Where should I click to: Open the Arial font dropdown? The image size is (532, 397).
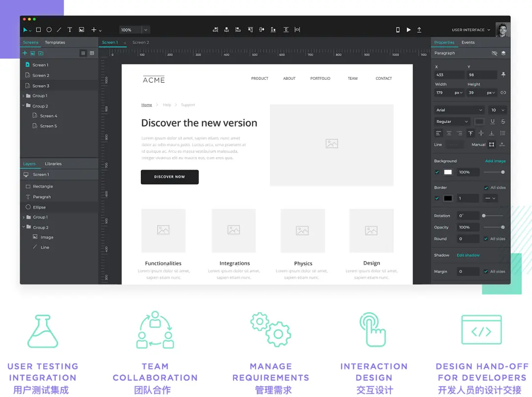(459, 110)
